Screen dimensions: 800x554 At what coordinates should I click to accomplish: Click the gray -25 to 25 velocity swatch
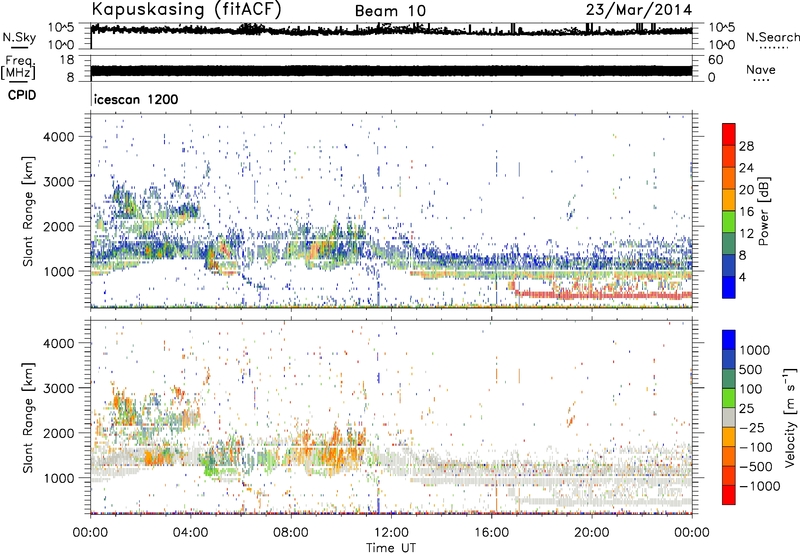point(729,417)
